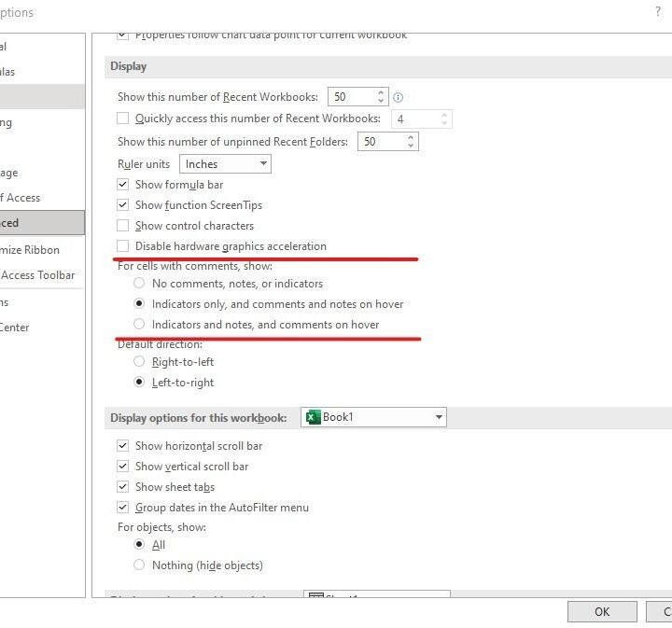Viewport: 672px width, 628px height.
Task: Uncheck Show horizontal scroll bar
Action: click(x=122, y=446)
